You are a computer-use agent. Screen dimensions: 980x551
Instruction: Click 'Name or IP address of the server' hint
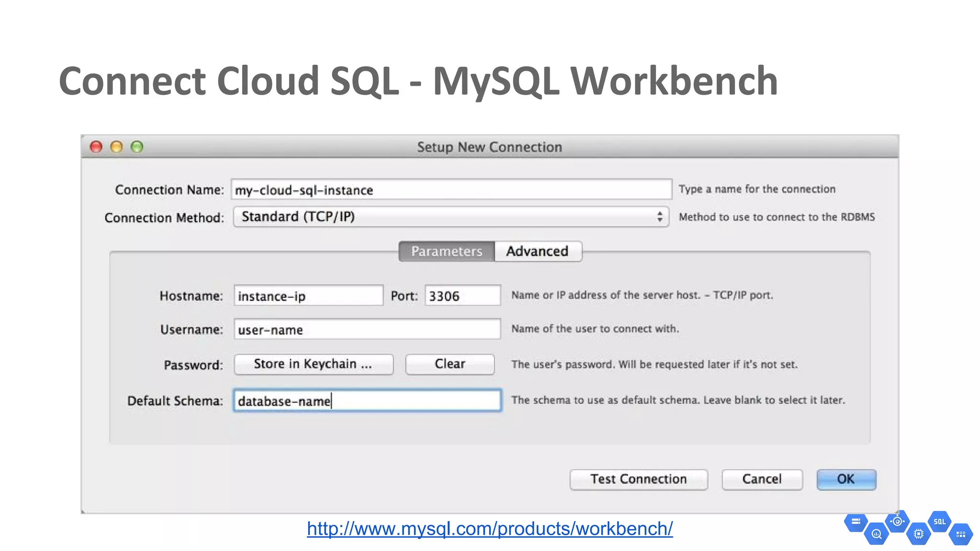click(642, 295)
